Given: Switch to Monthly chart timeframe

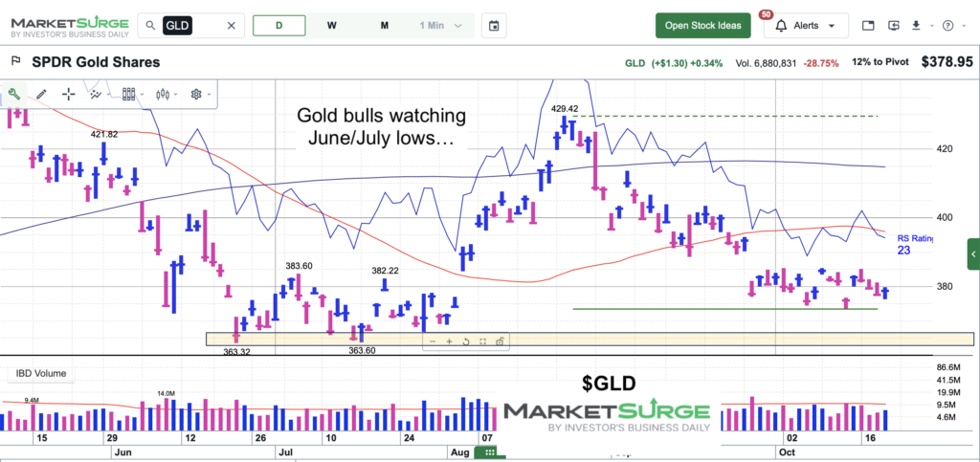Looking at the screenshot, I should tap(385, 26).
